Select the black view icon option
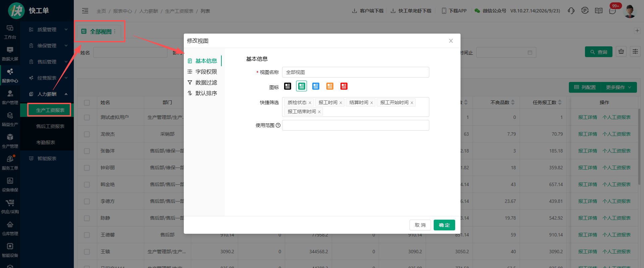 pos(287,86)
